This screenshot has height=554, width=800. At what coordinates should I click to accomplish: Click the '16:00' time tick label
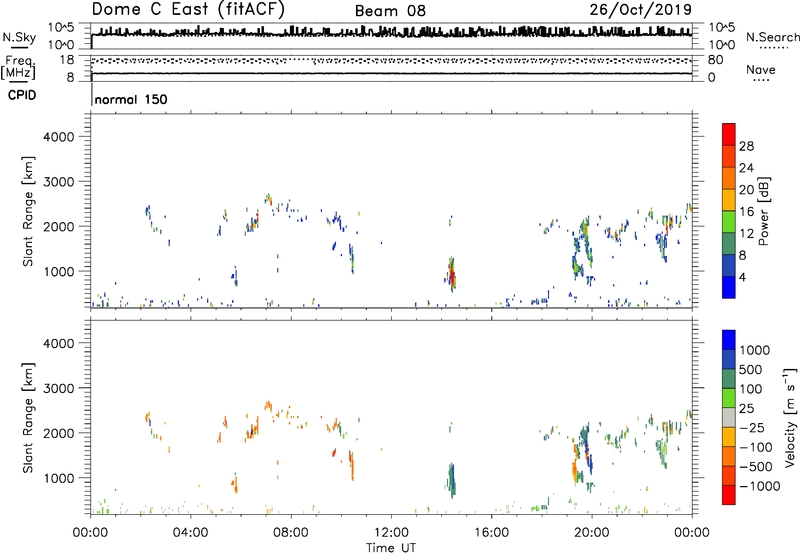[491, 533]
